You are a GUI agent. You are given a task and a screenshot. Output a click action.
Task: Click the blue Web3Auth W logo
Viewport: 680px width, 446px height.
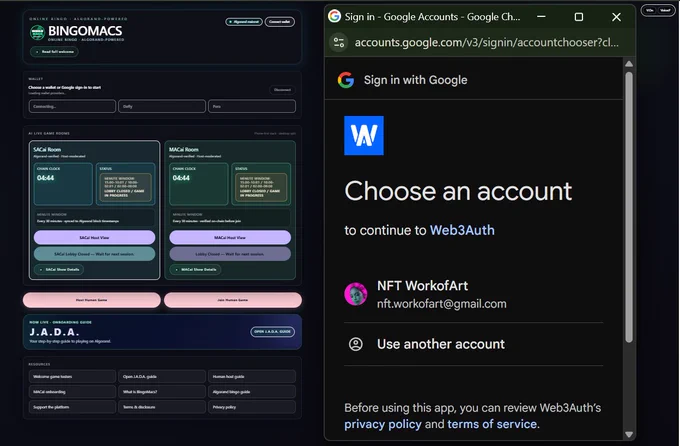point(364,135)
